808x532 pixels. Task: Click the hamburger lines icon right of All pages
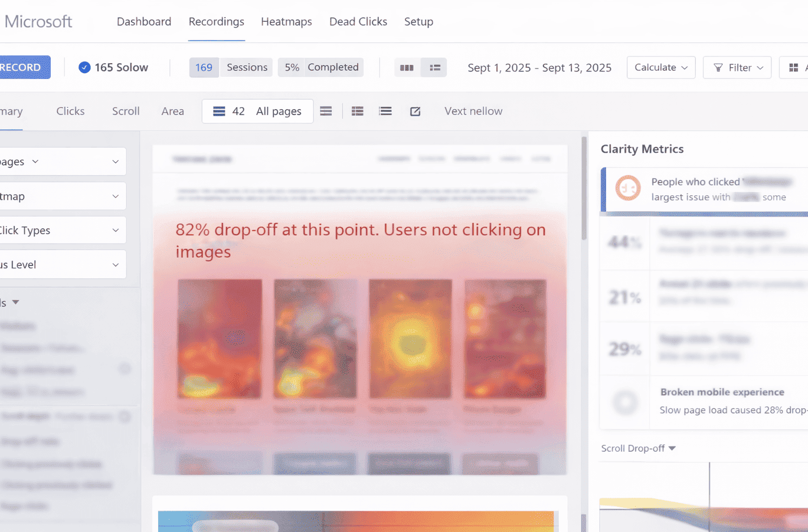click(326, 111)
